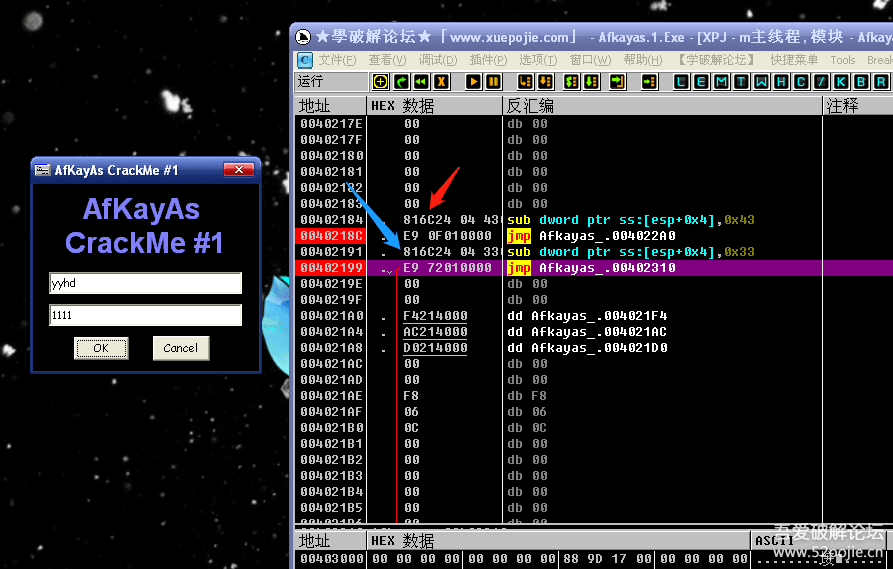Open the 插件(P) plugins menu
The image size is (893, 569).
coord(487,60)
